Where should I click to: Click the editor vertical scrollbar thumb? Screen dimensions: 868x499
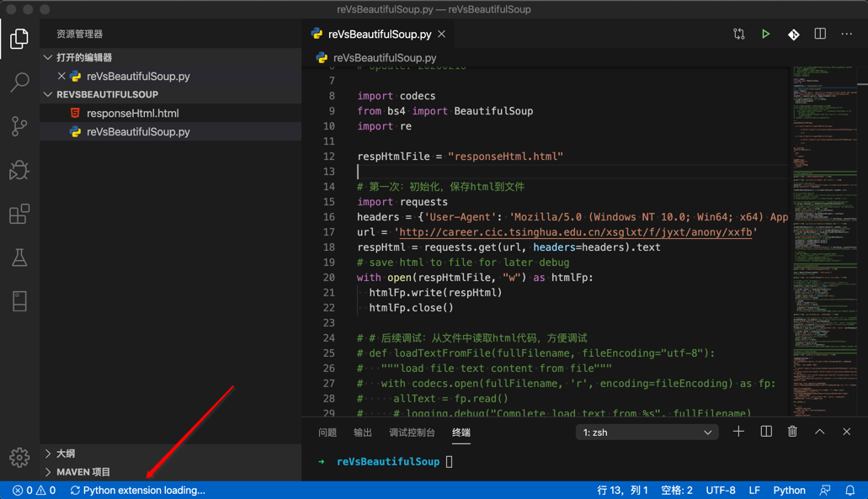[x=862, y=84]
